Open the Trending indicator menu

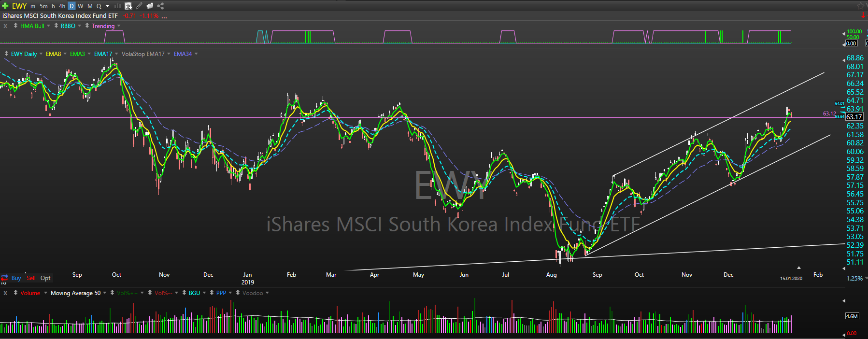[103, 26]
